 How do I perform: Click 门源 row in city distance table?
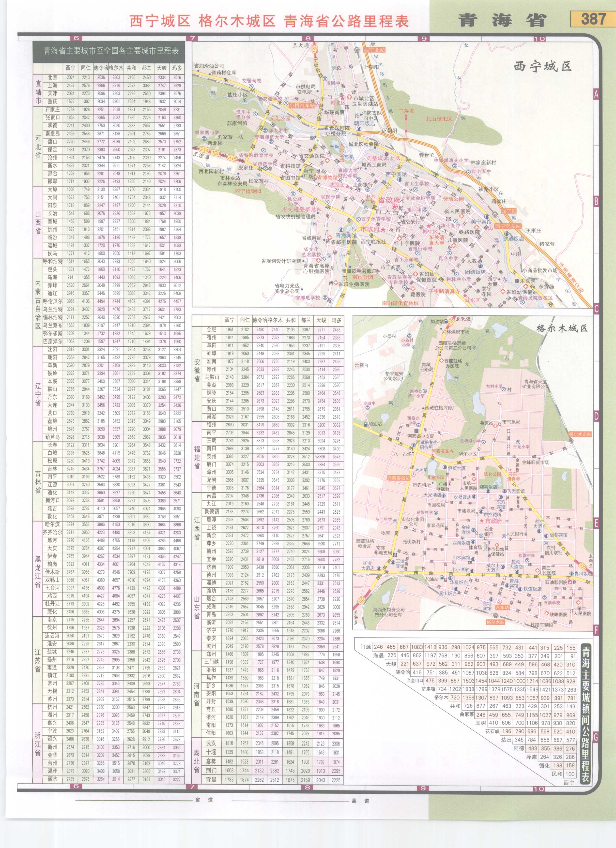(x=366, y=647)
